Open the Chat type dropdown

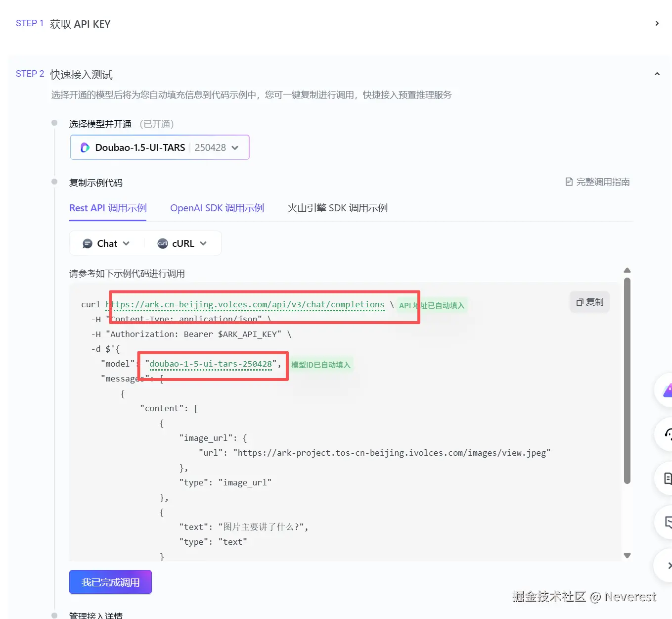106,243
